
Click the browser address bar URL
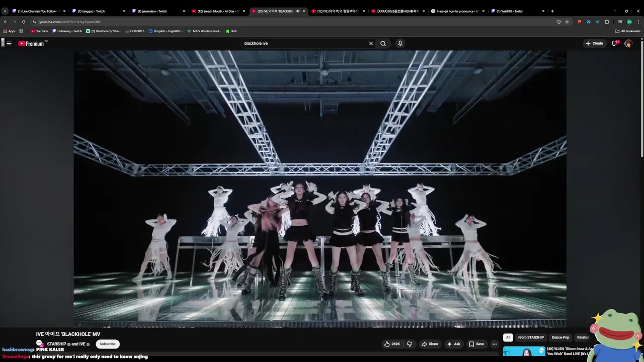(70, 22)
